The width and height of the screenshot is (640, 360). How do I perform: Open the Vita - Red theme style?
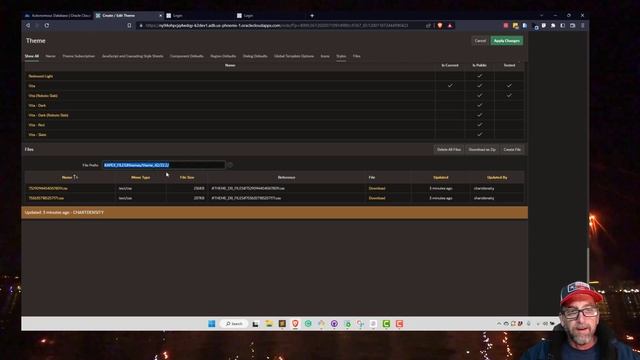(x=37, y=125)
